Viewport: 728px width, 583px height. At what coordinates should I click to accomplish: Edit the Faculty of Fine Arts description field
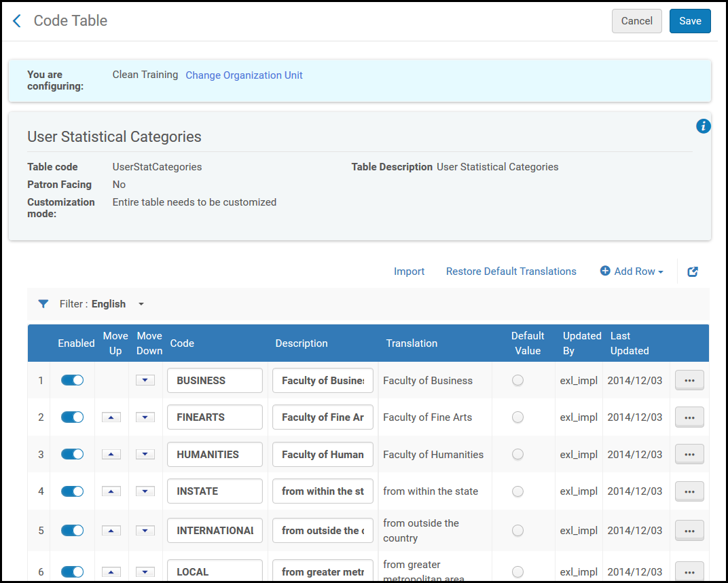323,417
